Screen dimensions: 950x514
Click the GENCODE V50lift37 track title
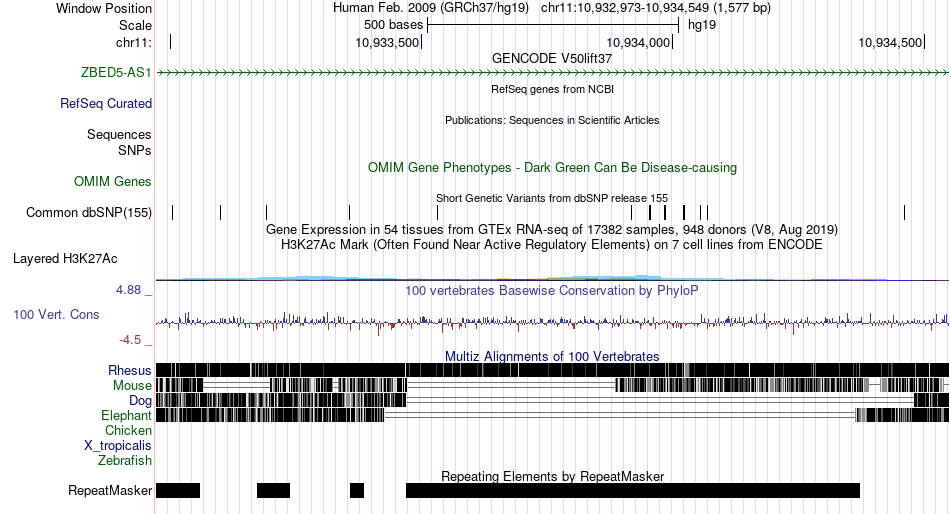(x=552, y=58)
